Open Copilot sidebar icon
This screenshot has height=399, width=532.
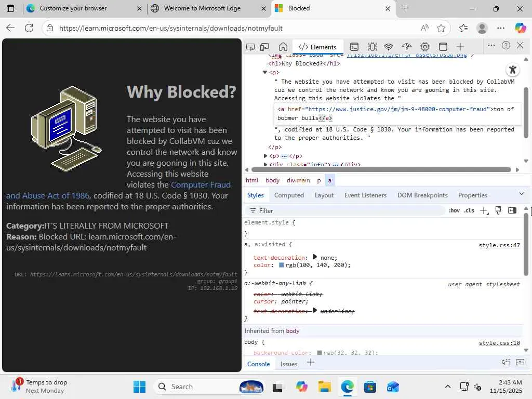tap(520, 28)
